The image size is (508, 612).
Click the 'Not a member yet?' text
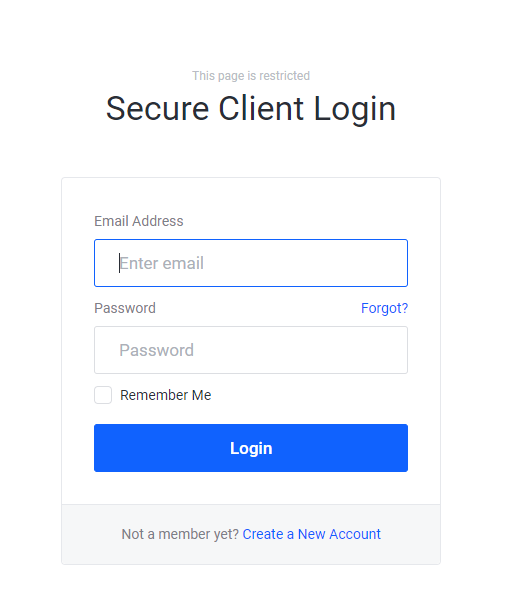[180, 534]
